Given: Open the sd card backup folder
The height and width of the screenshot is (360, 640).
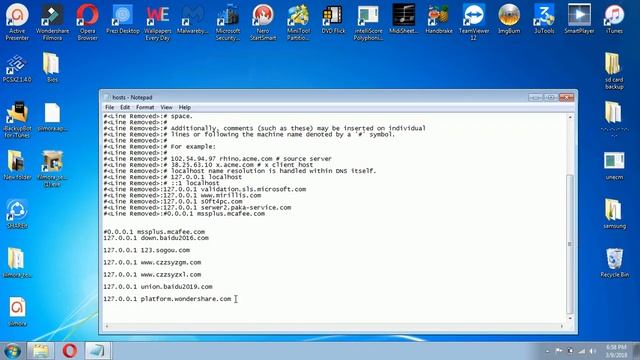Looking at the screenshot, I should tap(614, 71).
